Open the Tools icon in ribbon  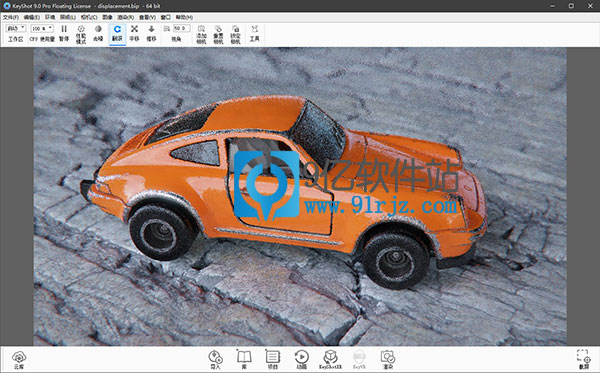pos(254,33)
